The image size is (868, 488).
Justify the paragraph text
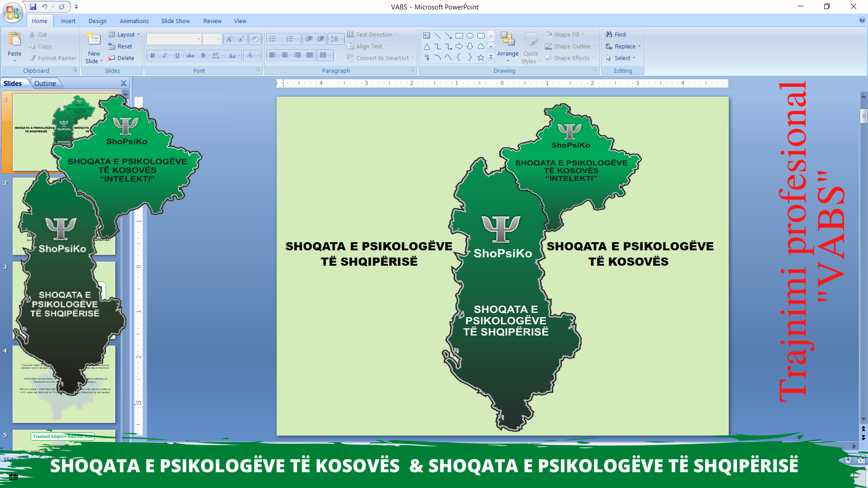point(310,55)
